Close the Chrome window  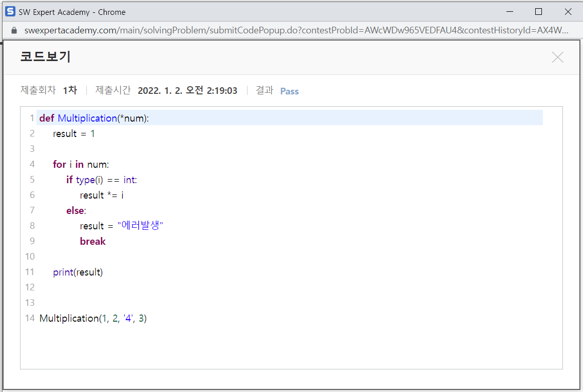[568, 11]
